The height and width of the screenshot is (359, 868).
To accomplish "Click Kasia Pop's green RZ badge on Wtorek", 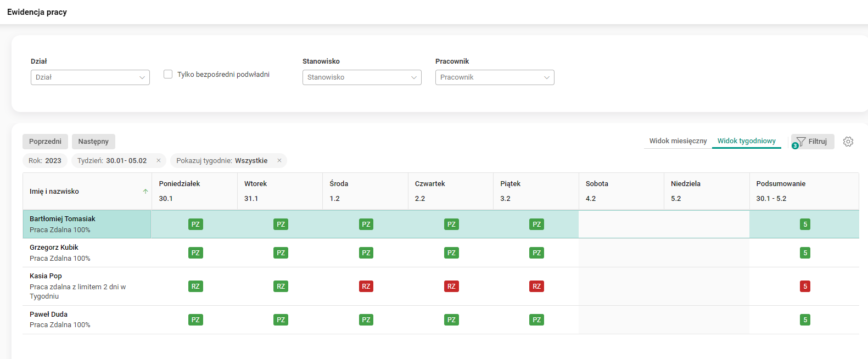I will click(281, 287).
